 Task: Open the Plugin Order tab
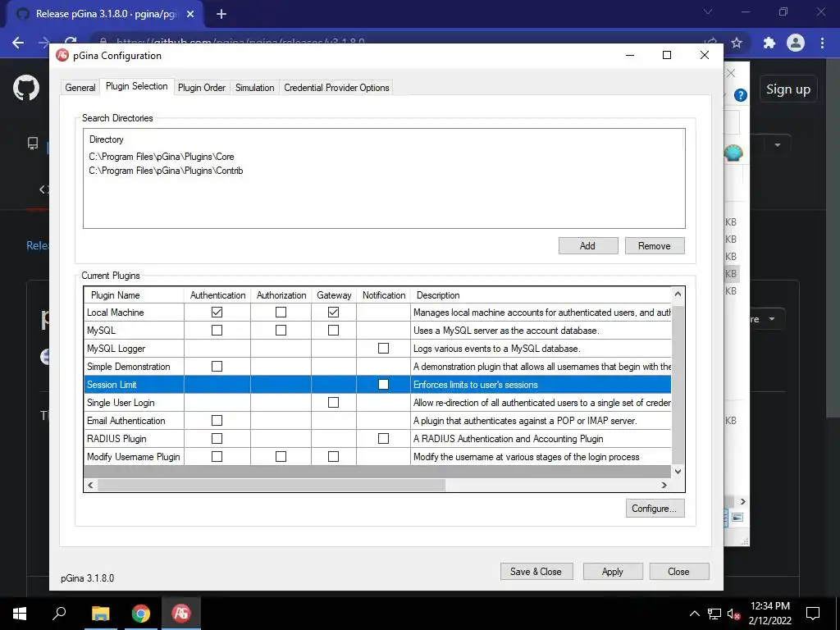[202, 88]
